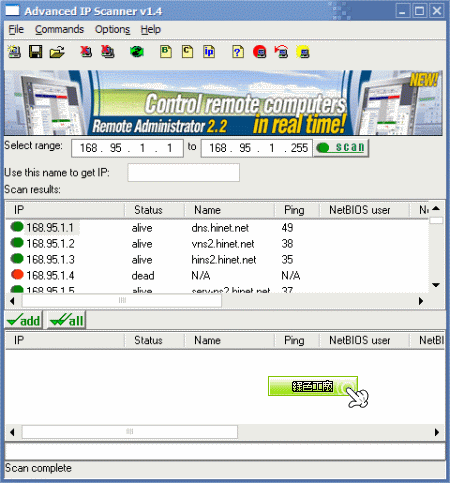Click the green status dot for 168.95.1.3

17,259
